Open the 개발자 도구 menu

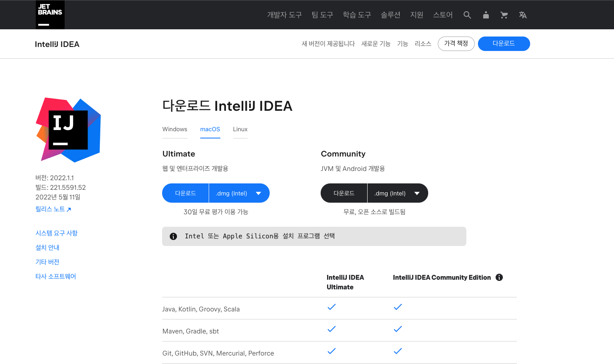[284, 15]
